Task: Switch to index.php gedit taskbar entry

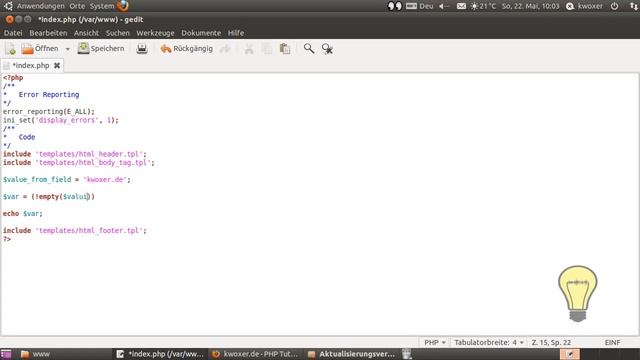Action: coord(160,354)
